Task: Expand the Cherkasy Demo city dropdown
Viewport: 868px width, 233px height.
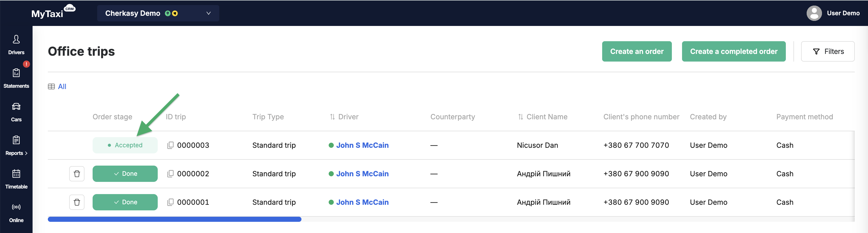Action: (x=158, y=13)
